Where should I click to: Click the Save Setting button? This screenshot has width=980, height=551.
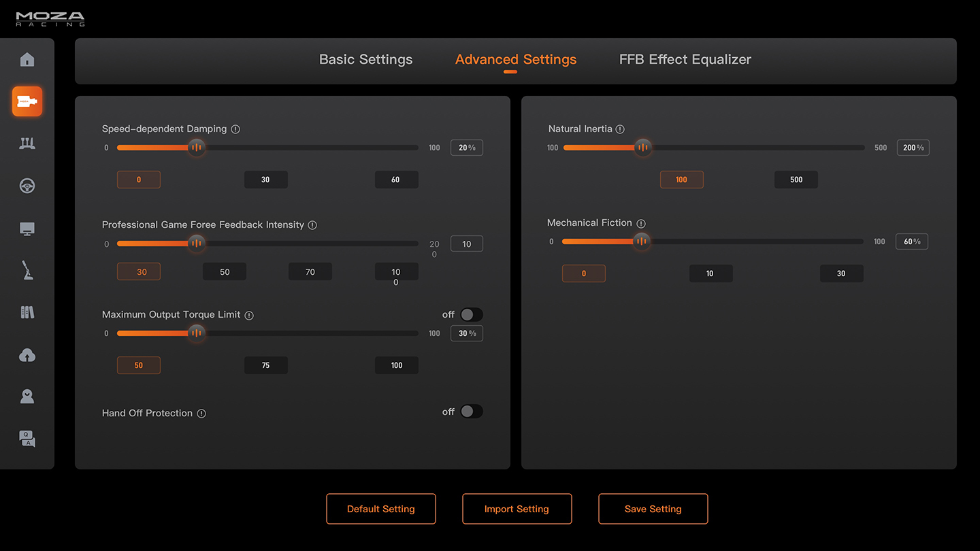653,509
